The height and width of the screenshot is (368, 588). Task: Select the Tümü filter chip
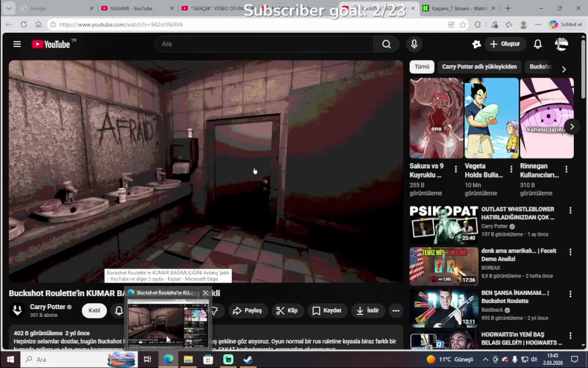pyautogui.click(x=422, y=66)
